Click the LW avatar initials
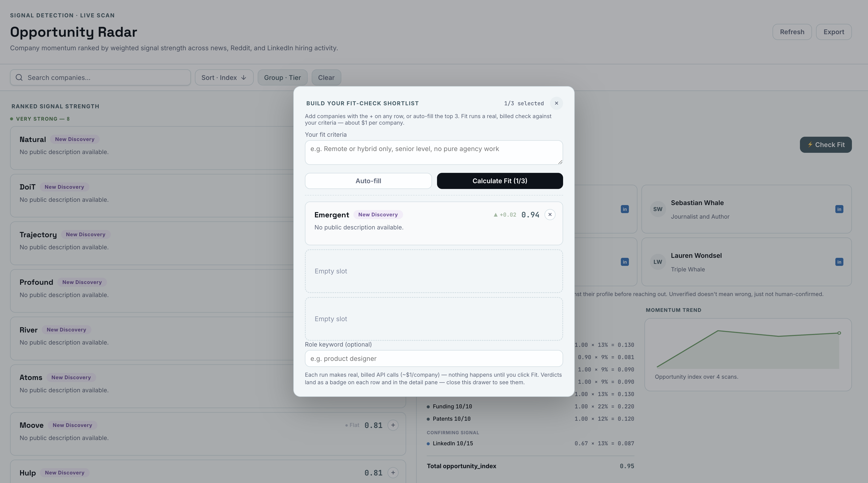 point(657,262)
